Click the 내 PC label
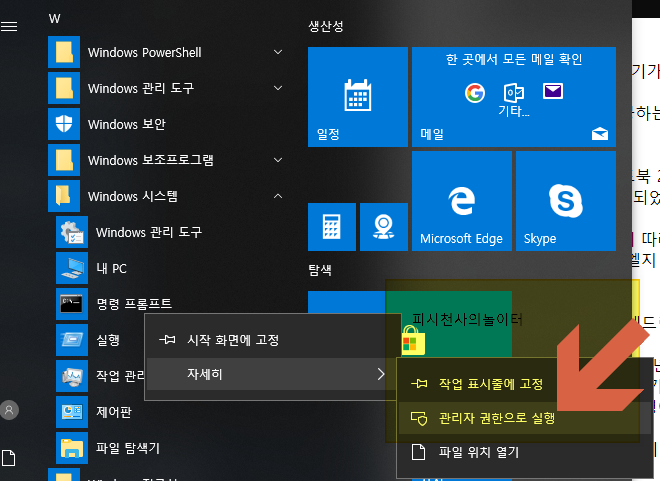 (112, 268)
